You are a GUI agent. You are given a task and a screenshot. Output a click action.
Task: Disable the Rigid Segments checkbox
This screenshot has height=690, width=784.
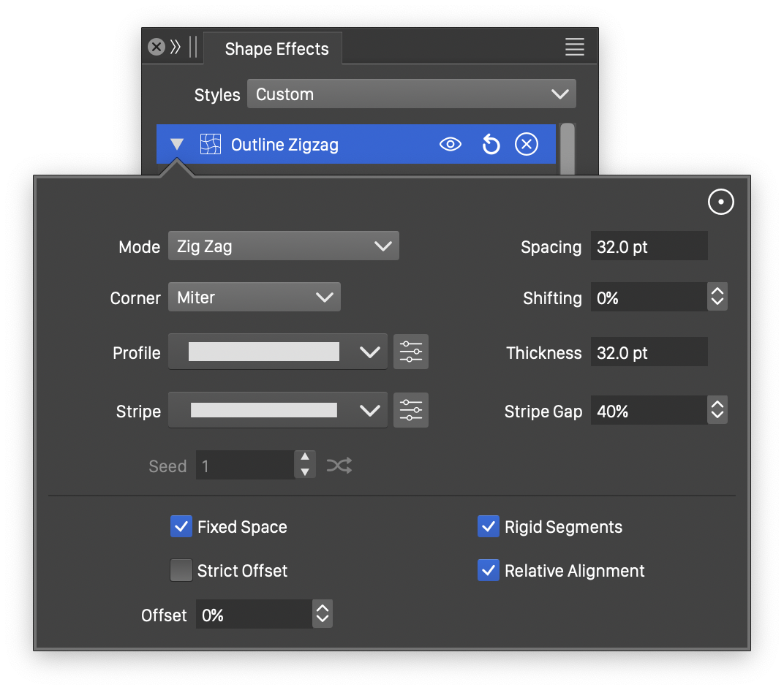pos(488,527)
